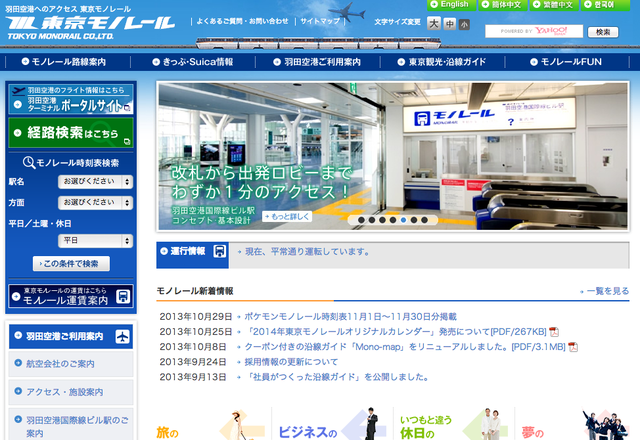Image resolution: width=640 pixels, height=440 pixels.
Task: Click 一覧を見る news list link
Action: click(608, 291)
